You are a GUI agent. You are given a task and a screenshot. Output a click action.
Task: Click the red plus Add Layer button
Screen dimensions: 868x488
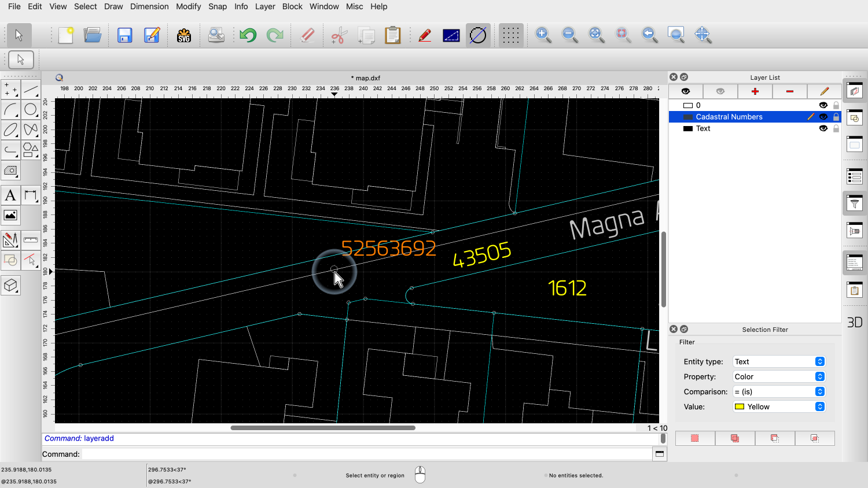tap(755, 91)
